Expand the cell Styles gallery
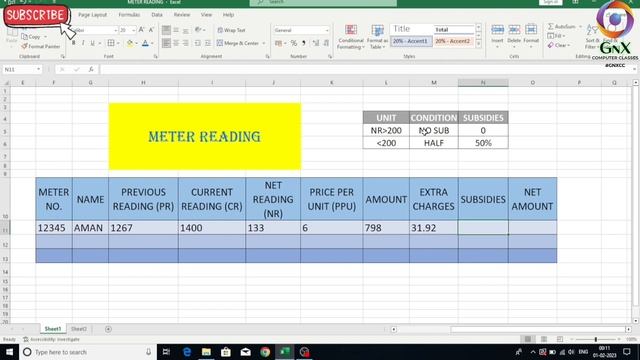The image size is (640, 360). tap(478, 43)
